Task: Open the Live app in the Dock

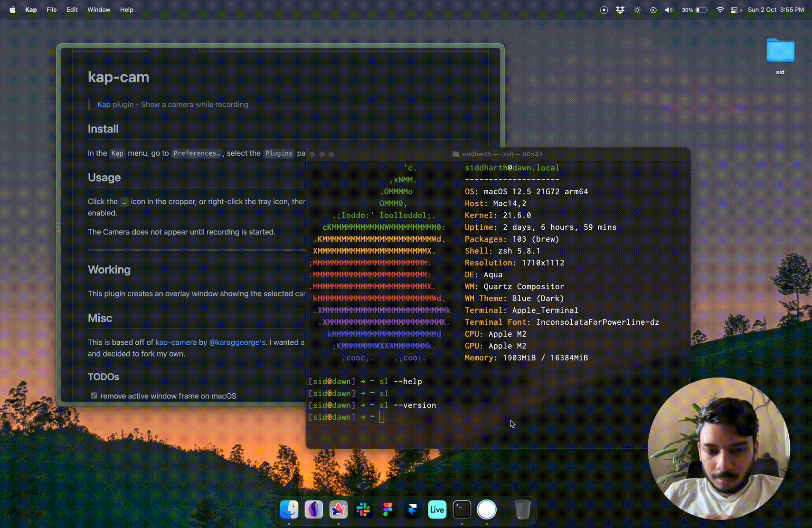Action: [x=437, y=509]
